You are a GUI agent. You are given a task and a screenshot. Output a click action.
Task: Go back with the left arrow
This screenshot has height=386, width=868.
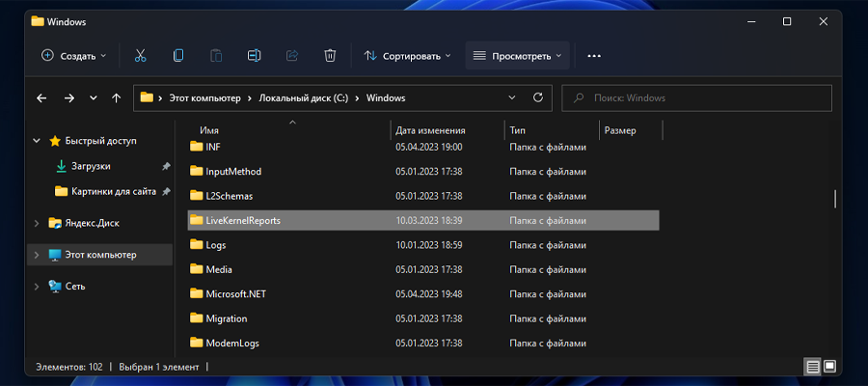[41, 98]
